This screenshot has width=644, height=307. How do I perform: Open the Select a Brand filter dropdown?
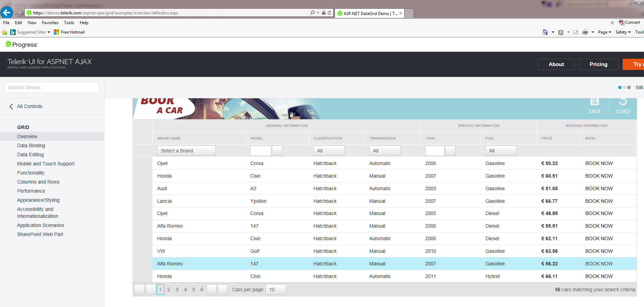(x=186, y=151)
